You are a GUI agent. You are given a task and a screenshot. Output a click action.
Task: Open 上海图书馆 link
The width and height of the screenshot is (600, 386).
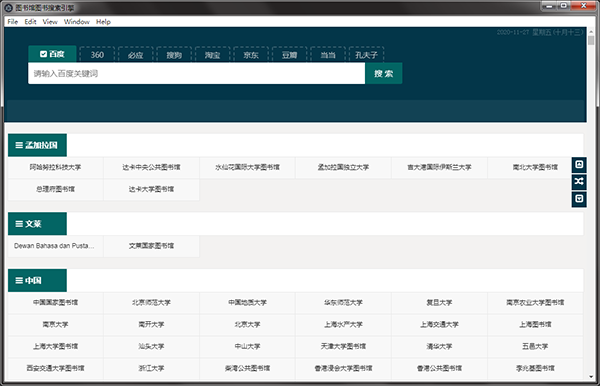pos(535,324)
